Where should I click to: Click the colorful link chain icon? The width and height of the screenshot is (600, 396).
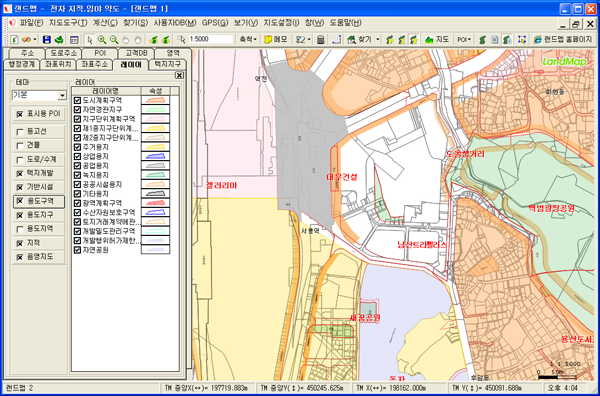click(26, 39)
